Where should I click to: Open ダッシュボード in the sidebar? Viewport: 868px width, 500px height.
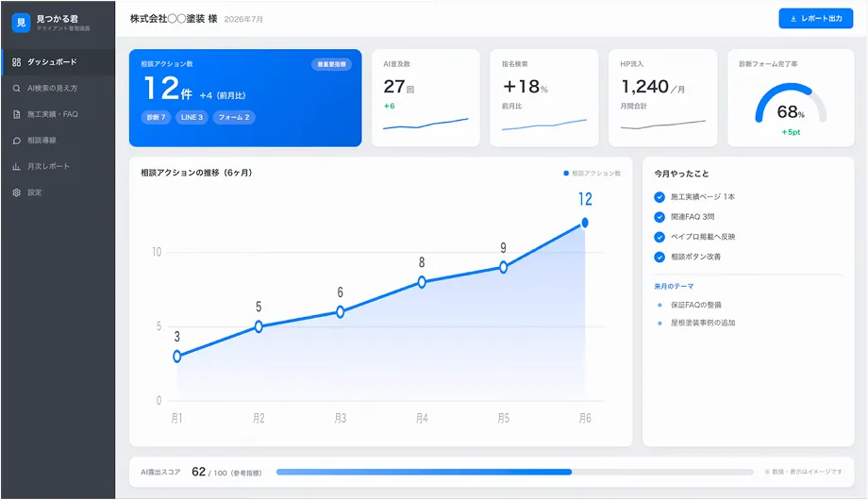(58, 62)
